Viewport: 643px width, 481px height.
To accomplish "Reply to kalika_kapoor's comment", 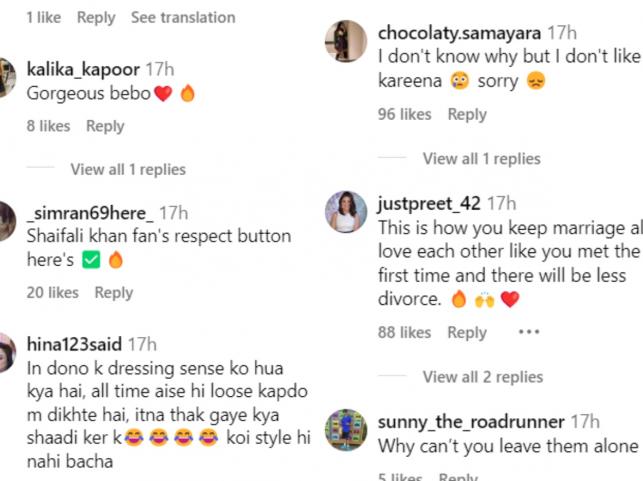I will coord(105,126).
